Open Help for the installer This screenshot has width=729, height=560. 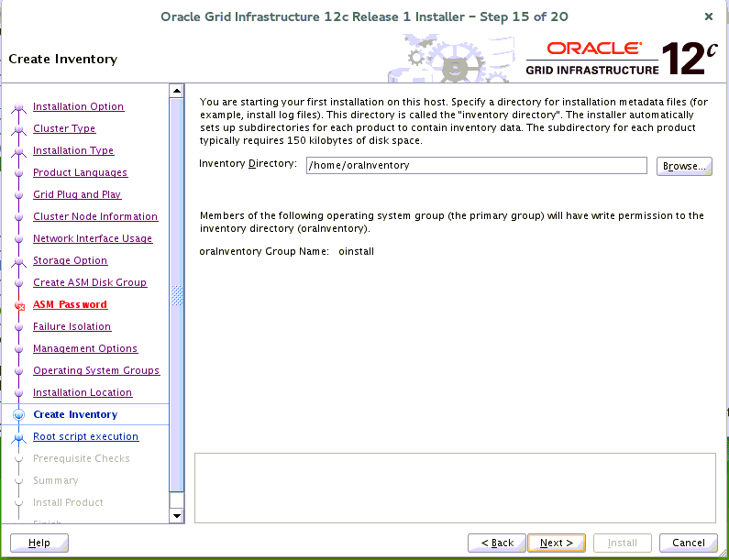click(39, 543)
